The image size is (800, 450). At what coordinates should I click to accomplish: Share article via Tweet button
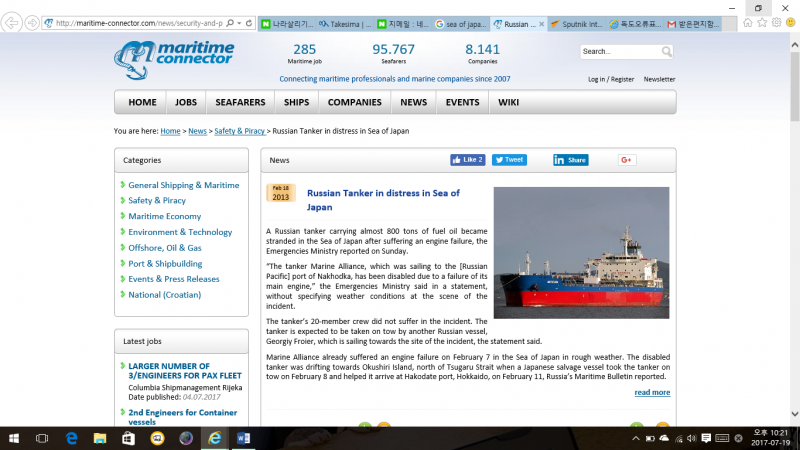(x=509, y=160)
